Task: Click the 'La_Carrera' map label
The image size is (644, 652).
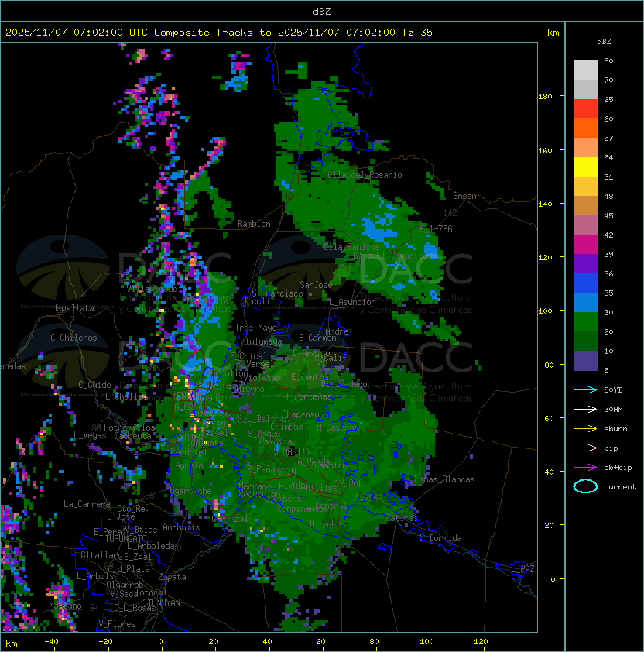Action: click(87, 504)
